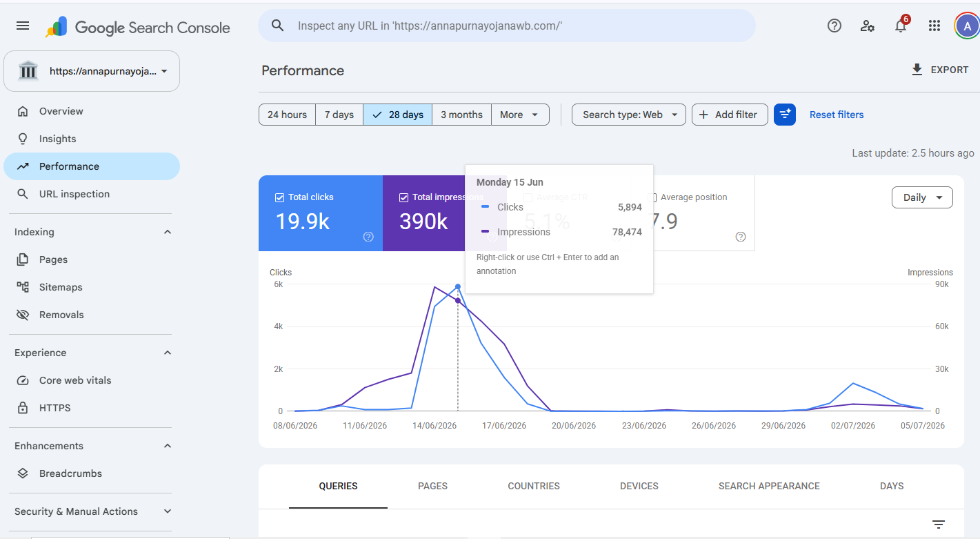
Task: Click the property building icon
Action: point(28,70)
